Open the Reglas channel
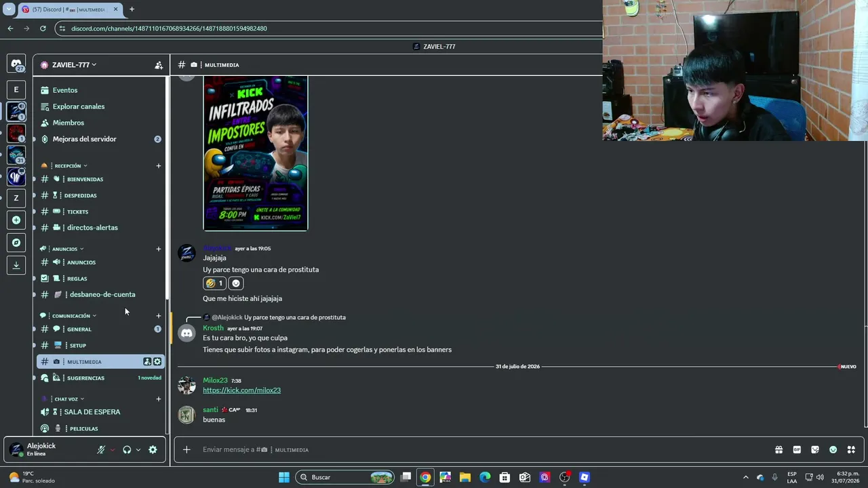The width and height of the screenshot is (868, 488). [x=100, y=279]
